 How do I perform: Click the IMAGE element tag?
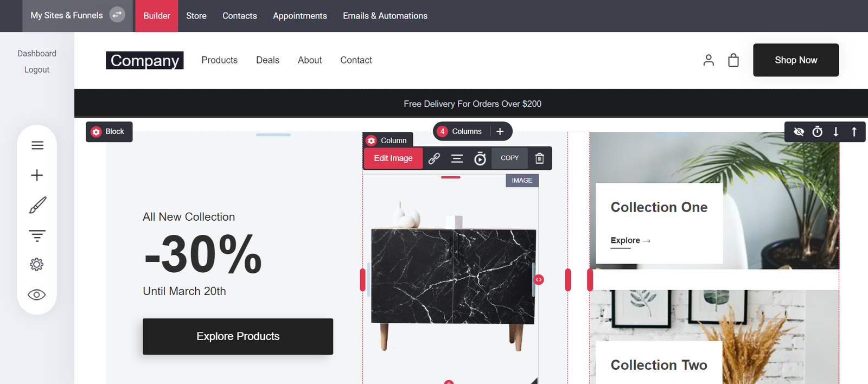[522, 181]
